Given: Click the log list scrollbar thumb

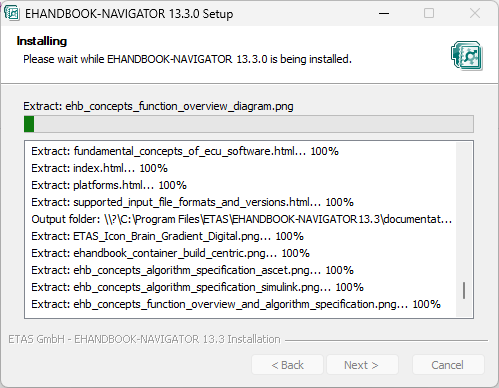Looking at the screenshot, I should point(464,290).
